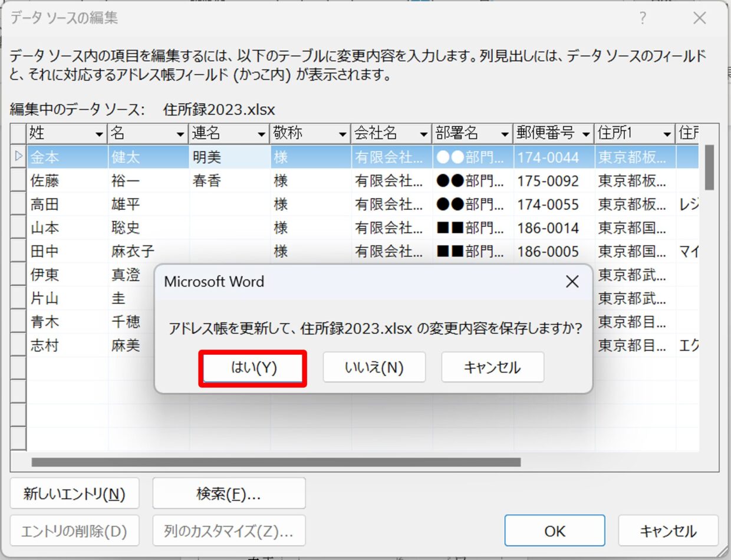
Task: Select the cell 山本
Action: click(x=67, y=228)
